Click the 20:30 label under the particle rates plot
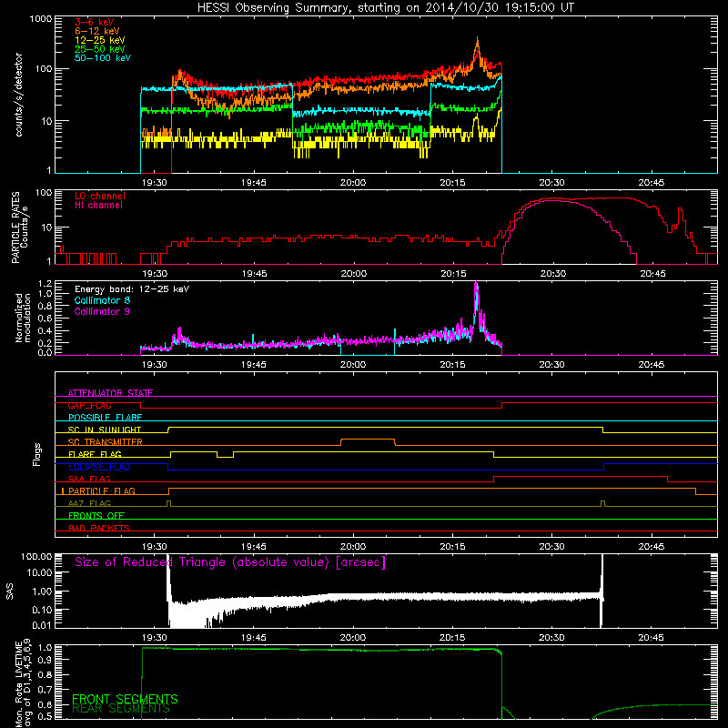728x728 pixels. tap(553, 274)
